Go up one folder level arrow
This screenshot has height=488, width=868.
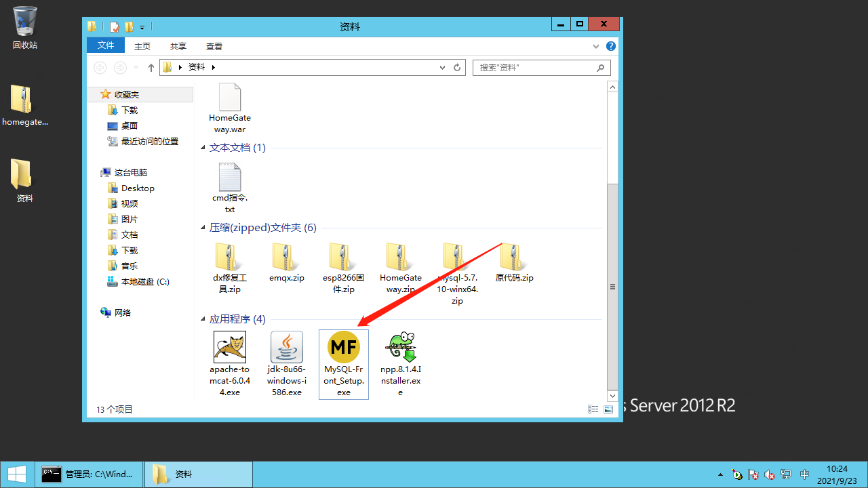tap(151, 68)
